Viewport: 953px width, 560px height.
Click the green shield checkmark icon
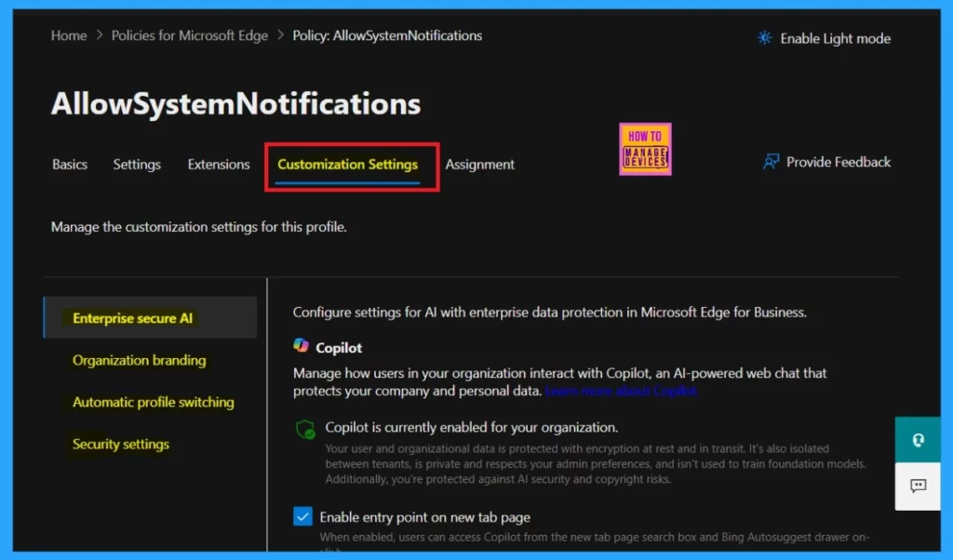tap(305, 430)
